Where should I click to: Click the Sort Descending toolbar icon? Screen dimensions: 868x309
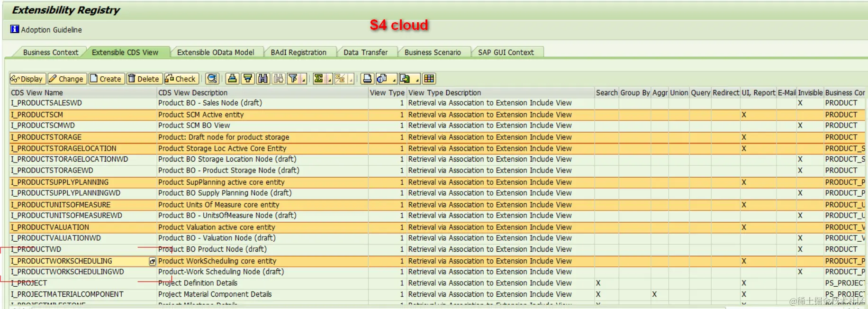tap(248, 79)
